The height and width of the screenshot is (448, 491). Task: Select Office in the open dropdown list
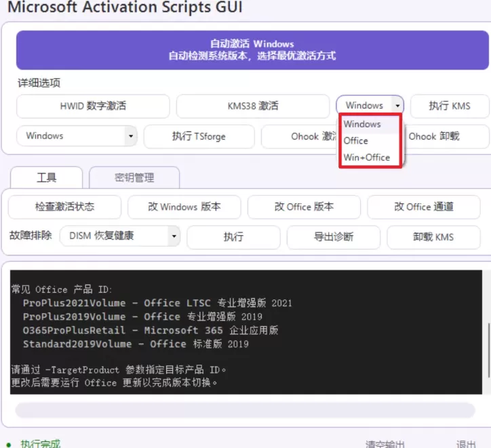click(370, 141)
